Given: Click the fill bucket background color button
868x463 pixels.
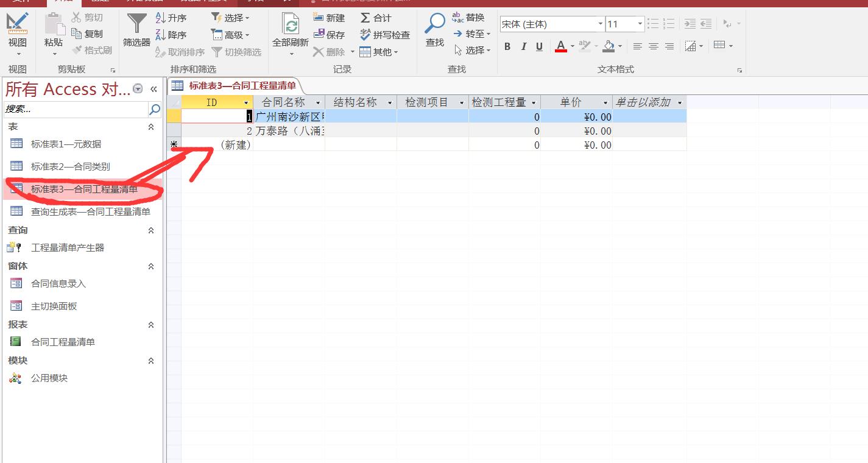Looking at the screenshot, I should pos(609,46).
